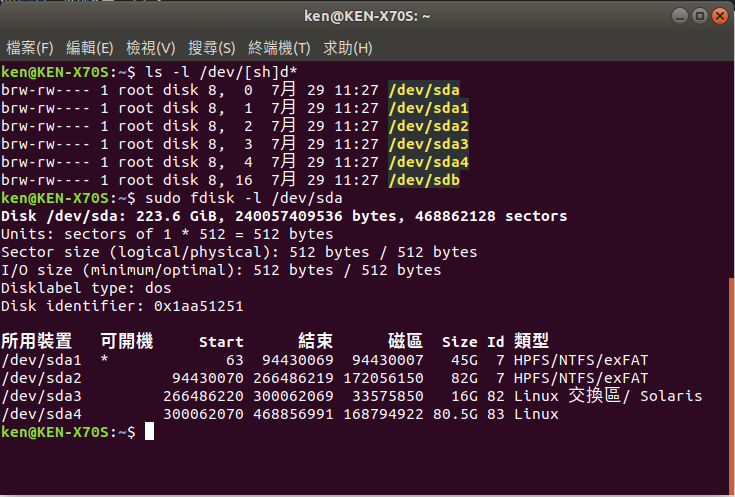Viewport: 735px width, 497px height.
Task: Click end sector '94430069'
Action: (x=298, y=360)
